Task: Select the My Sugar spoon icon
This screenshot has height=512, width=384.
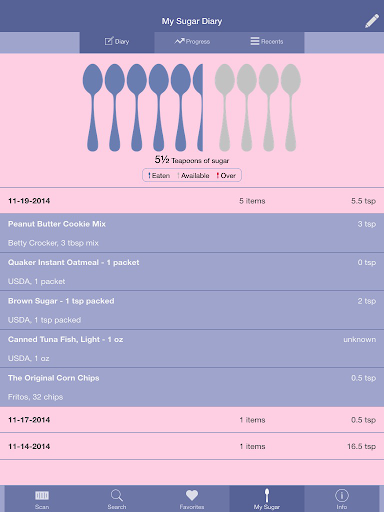Action: 267,495
